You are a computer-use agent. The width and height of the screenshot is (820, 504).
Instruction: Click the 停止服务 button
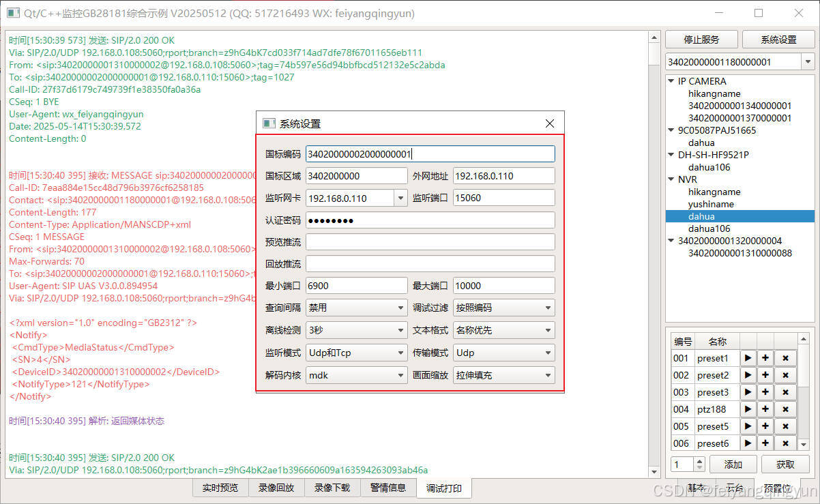[x=701, y=40]
